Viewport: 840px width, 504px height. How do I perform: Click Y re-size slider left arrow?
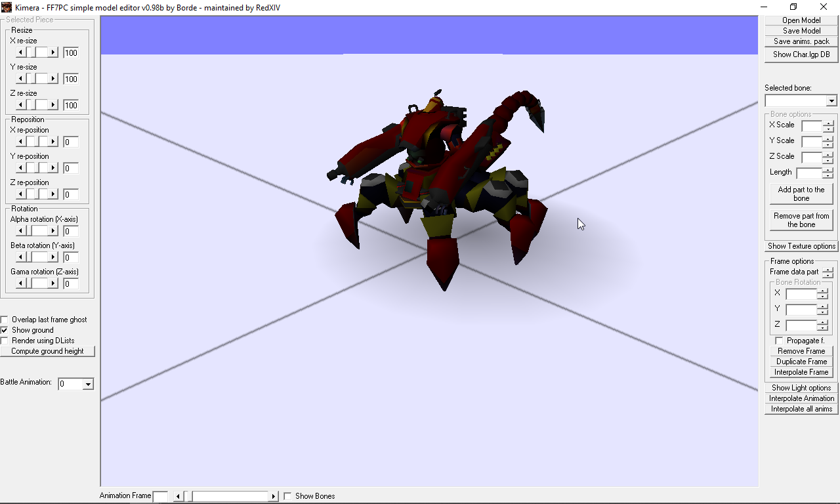pos(21,79)
